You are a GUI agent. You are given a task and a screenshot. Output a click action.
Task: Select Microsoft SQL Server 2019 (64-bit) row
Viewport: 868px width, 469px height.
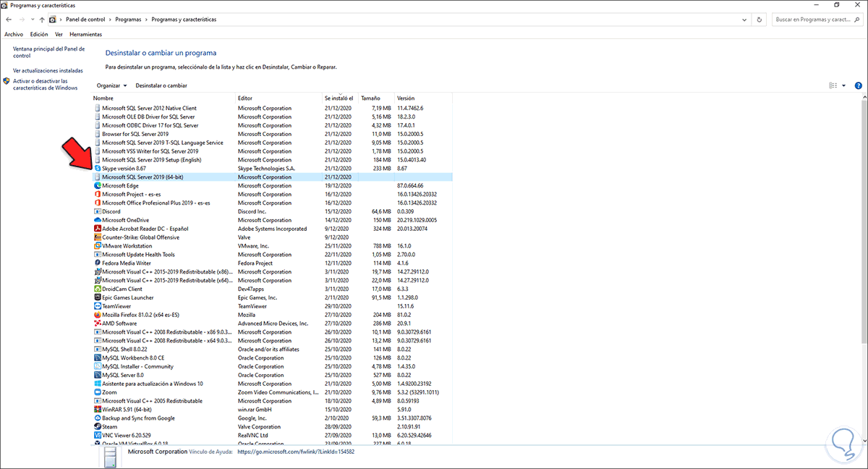[273, 177]
